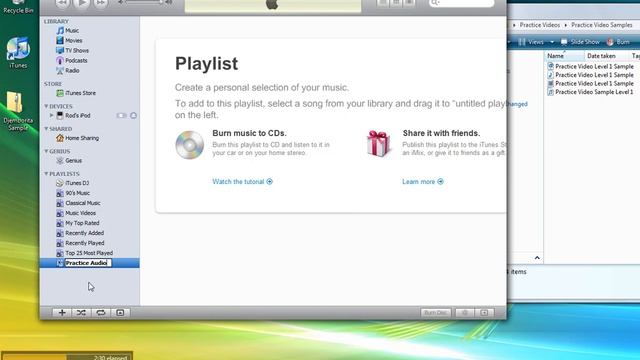This screenshot has height=360, width=640.
Task: Click the previous track button
Action: (62, 3)
